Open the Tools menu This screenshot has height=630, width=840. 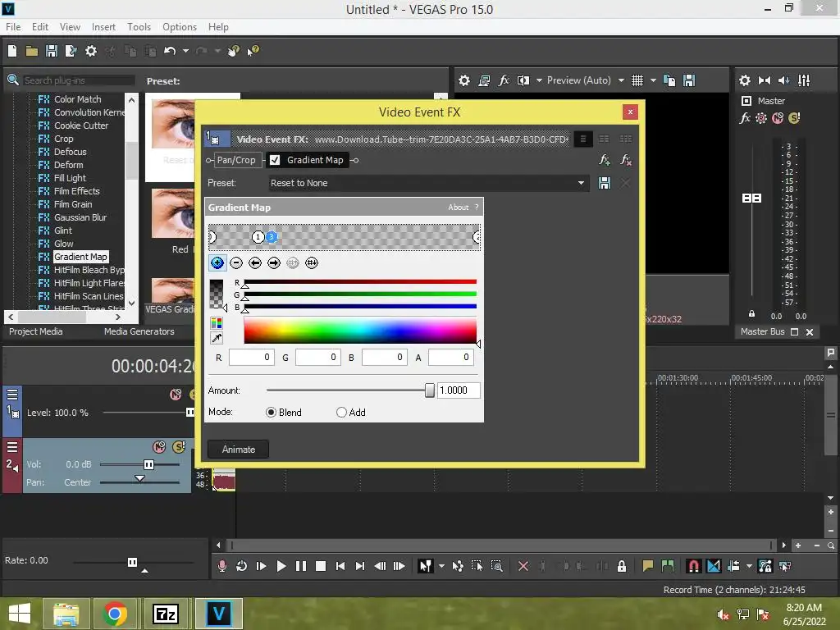click(x=139, y=27)
